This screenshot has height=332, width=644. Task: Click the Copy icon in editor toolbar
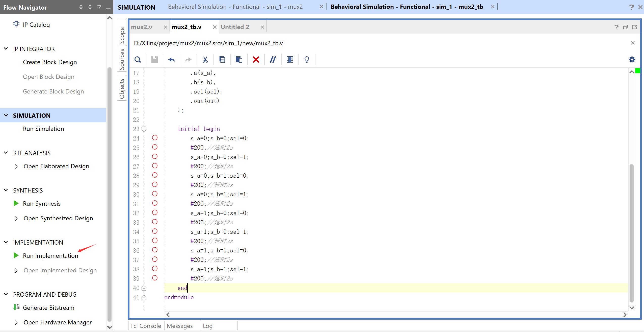[x=222, y=60]
